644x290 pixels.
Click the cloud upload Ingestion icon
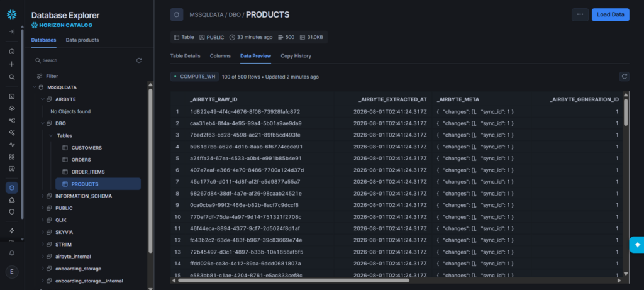pyautogui.click(x=11, y=108)
